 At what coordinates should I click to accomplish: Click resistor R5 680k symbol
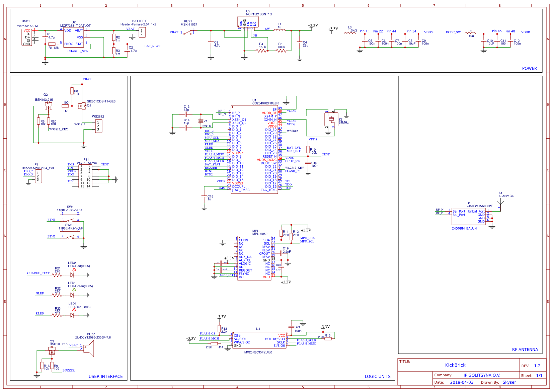(282, 51)
